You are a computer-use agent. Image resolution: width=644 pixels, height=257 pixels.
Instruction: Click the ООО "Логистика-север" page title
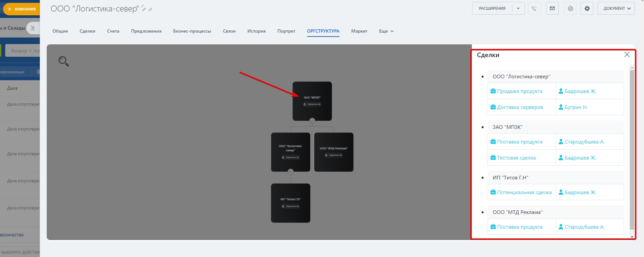point(95,9)
